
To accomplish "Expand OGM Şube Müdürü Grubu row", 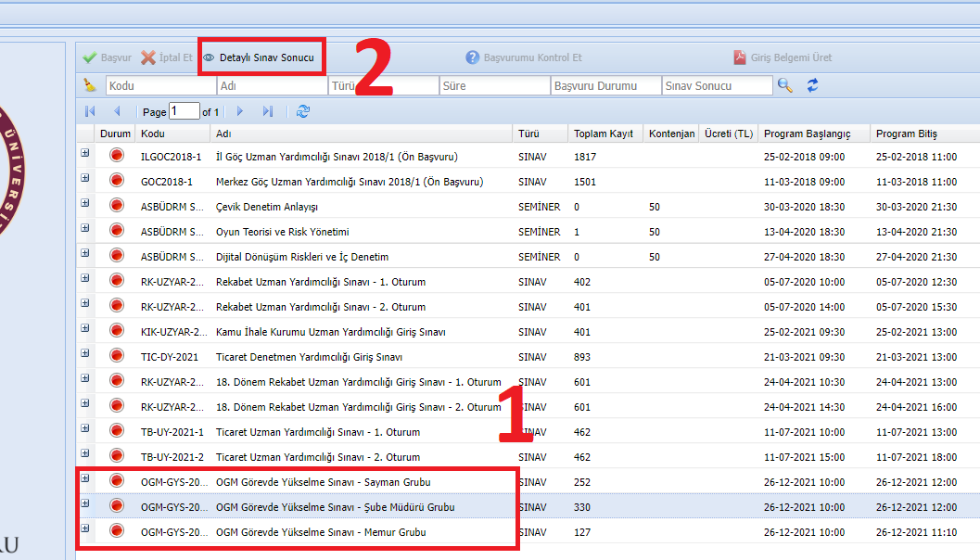I will pyautogui.click(x=85, y=503).
